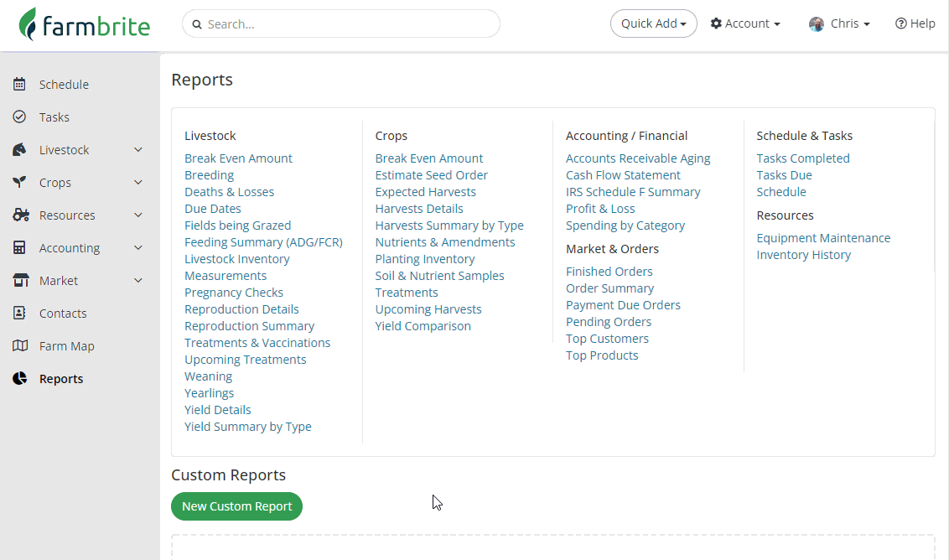Expand the Accounting sidebar chevron
The width and height of the screenshot is (949, 560).
tap(138, 247)
